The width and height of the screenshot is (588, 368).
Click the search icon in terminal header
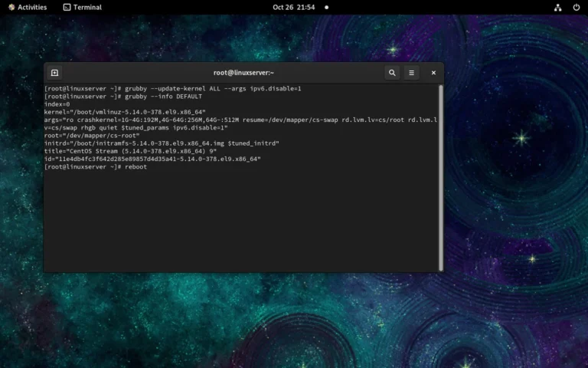click(x=392, y=73)
